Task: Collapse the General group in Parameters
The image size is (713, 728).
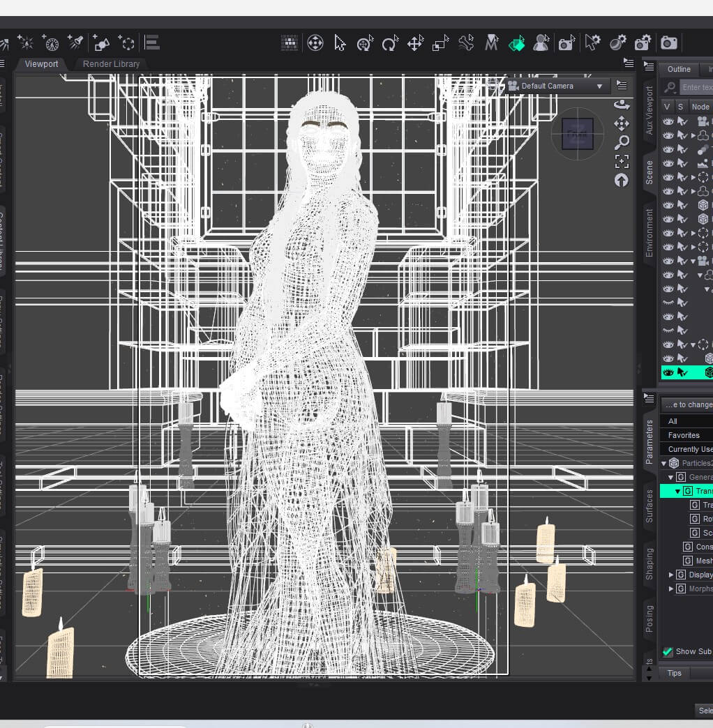Action: point(670,477)
